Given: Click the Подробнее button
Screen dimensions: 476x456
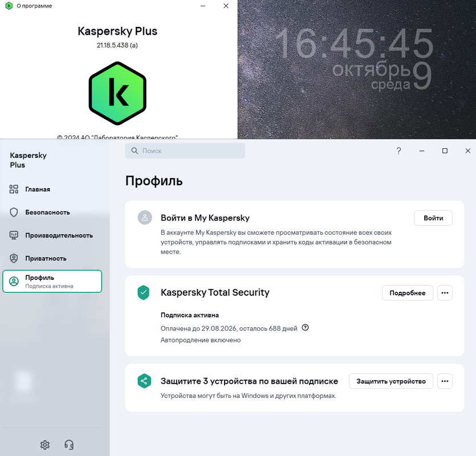Looking at the screenshot, I should [x=408, y=293].
